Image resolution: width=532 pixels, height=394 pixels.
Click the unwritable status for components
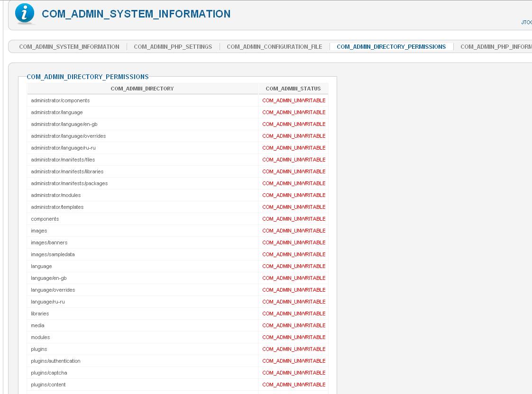[294, 219]
